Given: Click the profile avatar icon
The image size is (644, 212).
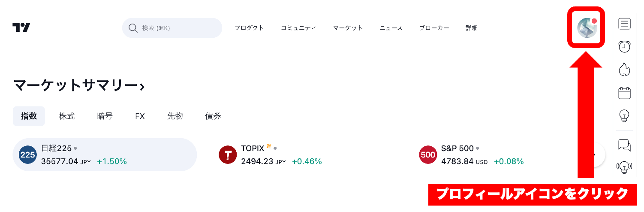Looking at the screenshot, I should click(x=587, y=28).
